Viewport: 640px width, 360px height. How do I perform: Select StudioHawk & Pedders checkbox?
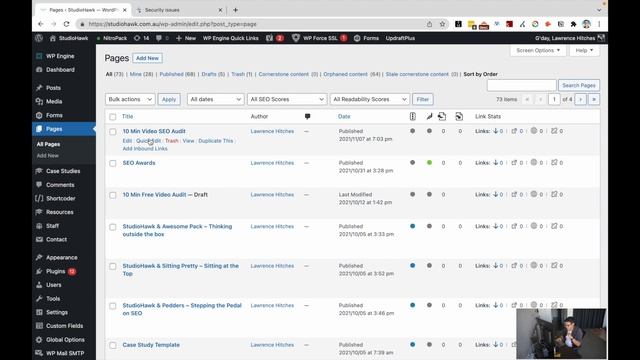[x=113, y=306]
